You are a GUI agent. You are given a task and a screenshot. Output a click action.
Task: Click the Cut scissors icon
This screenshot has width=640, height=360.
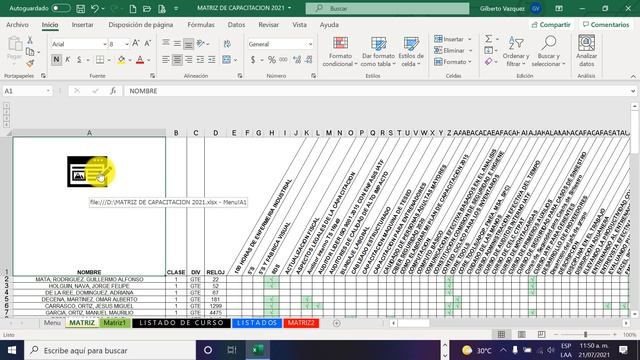pyautogui.click(x=30, y=40)
